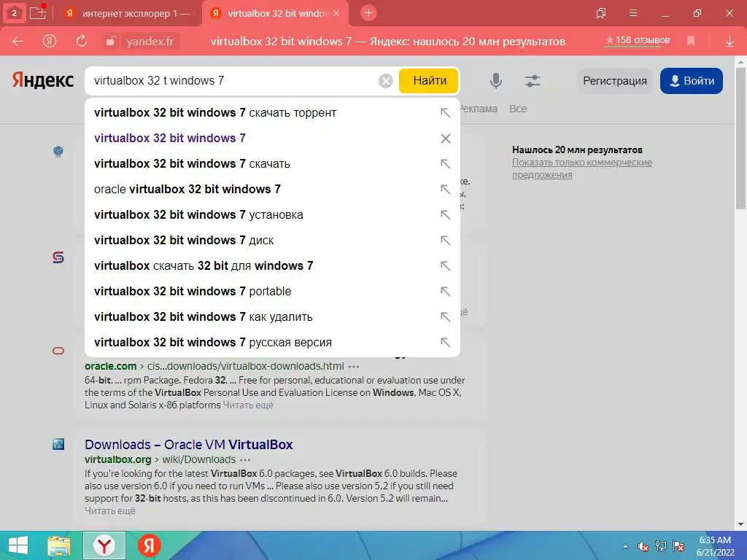Open the browser bookmarks collection icon
Screen dimensions: 747x560
tap(601, 13)
